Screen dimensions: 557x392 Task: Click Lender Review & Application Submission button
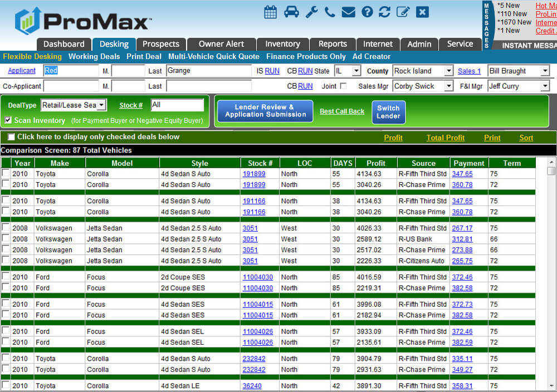[x=265, y=111]
